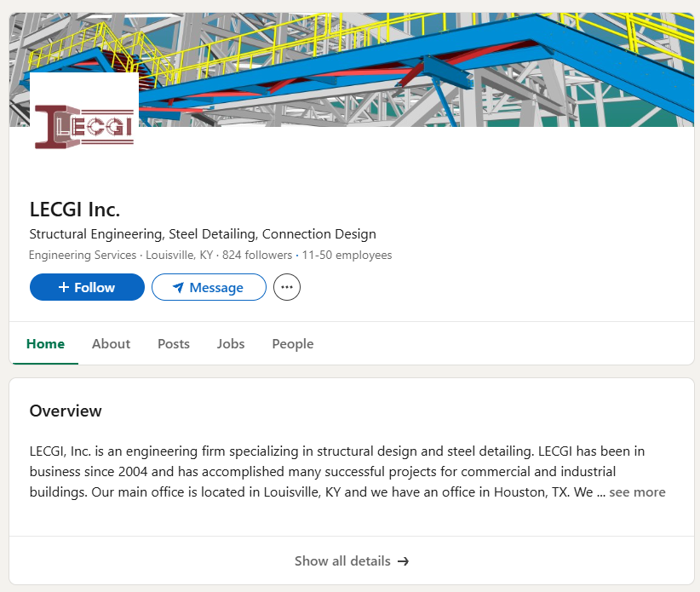Click the Follow button
The image size is (700, 592).
click(x=87, y=287)
